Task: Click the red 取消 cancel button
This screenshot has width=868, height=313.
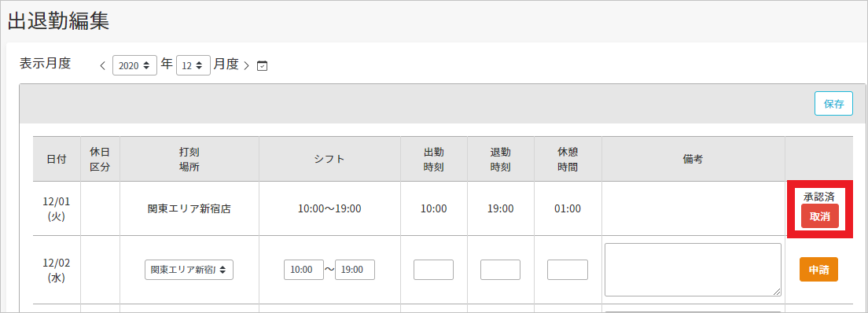Action: [x=820, y=216]
